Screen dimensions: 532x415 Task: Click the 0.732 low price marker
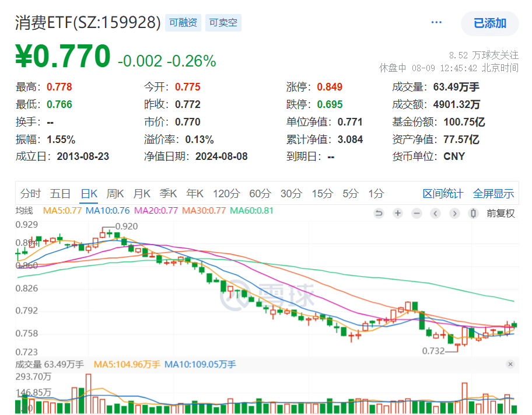(x=433, y=351)
